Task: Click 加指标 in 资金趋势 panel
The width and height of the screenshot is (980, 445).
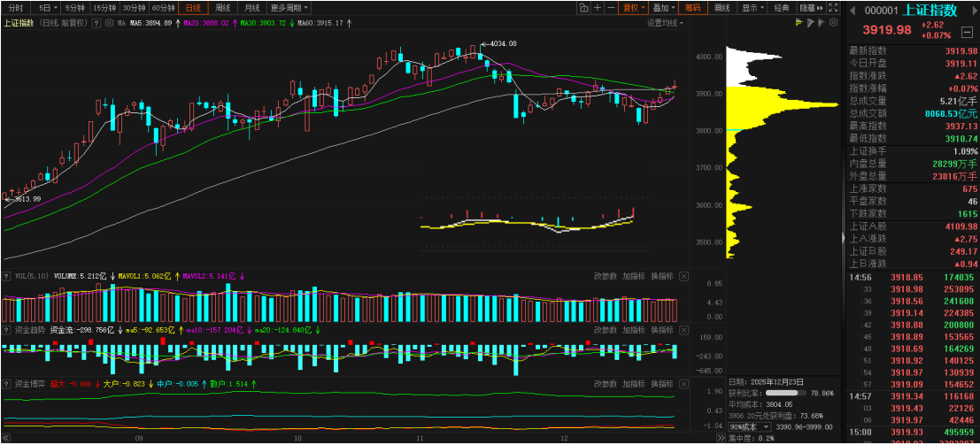Action: [x=634, y=330]
